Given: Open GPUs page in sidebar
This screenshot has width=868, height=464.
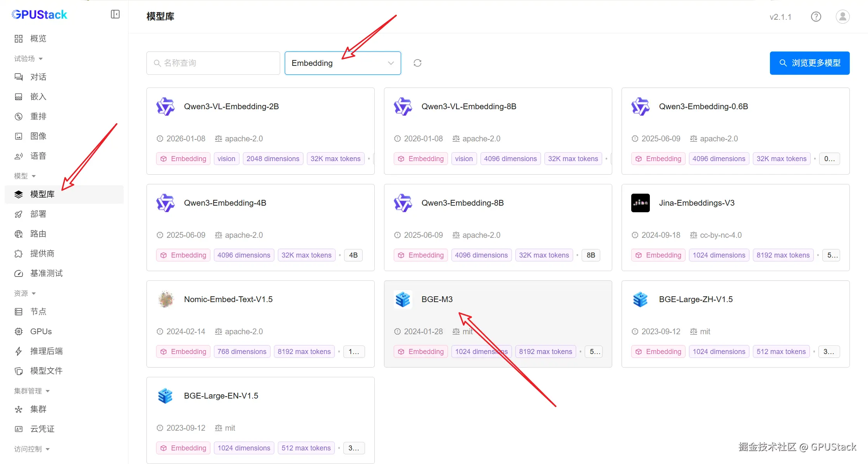Looking at the screenshot, I should click(41, 332).
